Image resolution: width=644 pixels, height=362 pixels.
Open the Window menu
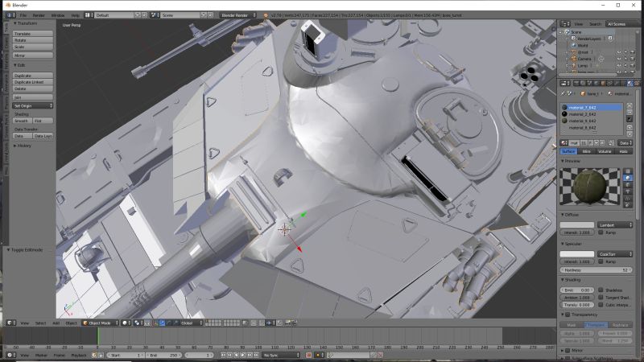pos(58,15)
